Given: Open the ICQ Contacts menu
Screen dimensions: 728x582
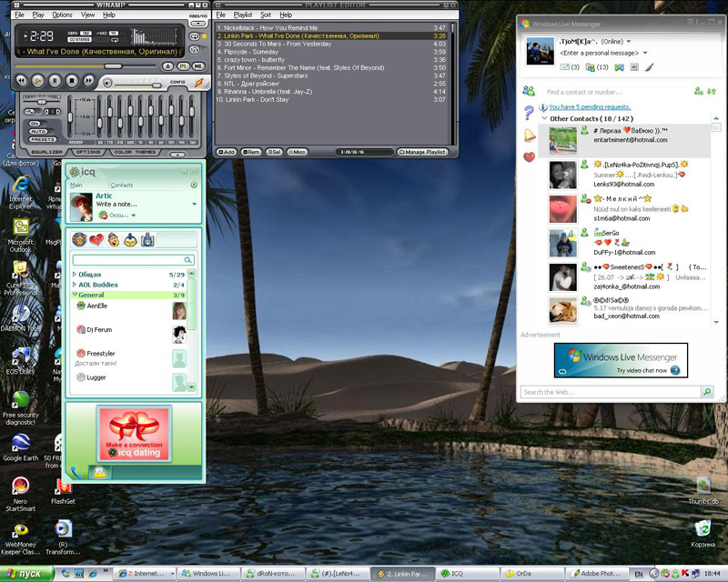Looking at the screenshot, I should [x=122, y=185].
